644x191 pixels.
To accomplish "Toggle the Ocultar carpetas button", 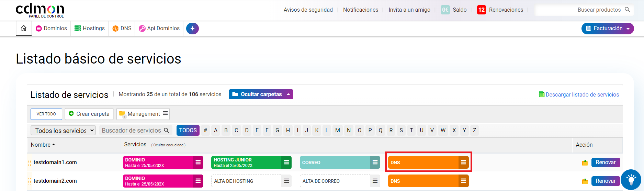I will pyautogui.click(x=261, y=94).
